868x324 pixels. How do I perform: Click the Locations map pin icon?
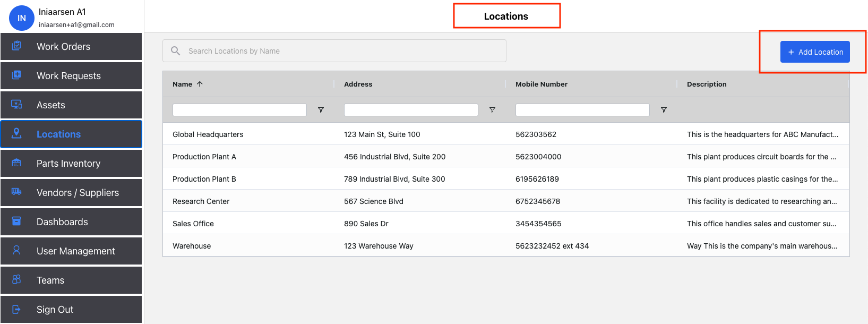click(16, 133)
